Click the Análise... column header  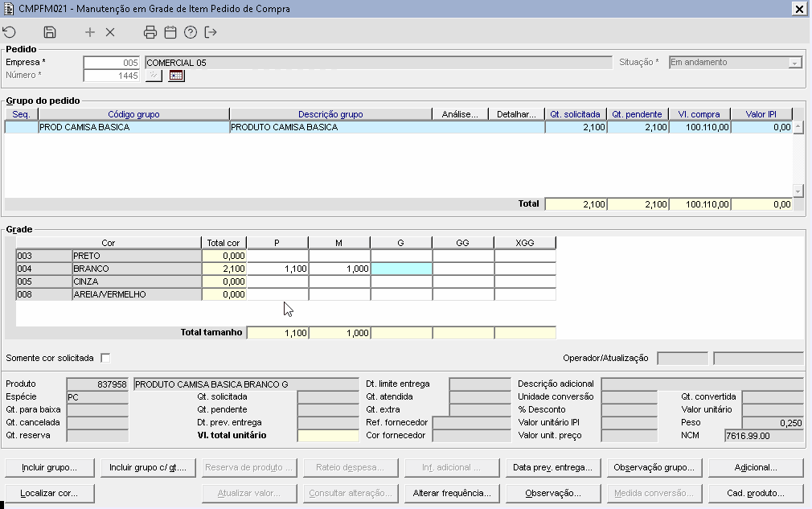coord(460,114)
